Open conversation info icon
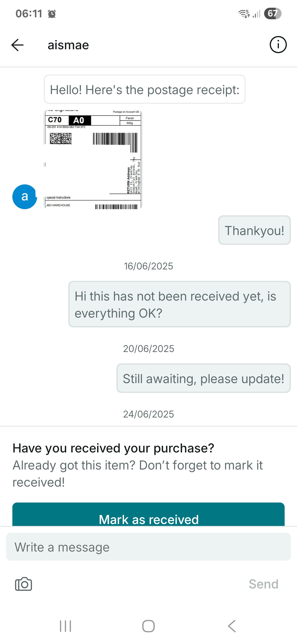 [278, 45]
